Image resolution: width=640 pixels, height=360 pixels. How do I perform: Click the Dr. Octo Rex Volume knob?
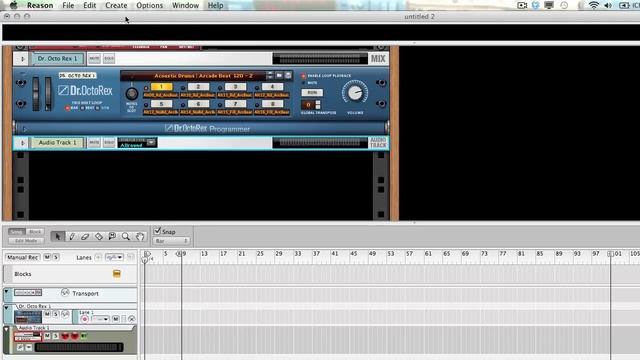coord(355,92)
